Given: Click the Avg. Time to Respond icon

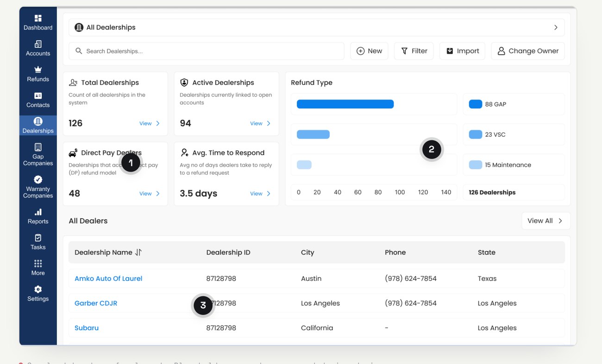Looking at the screenshot, I should pos(184,153).
